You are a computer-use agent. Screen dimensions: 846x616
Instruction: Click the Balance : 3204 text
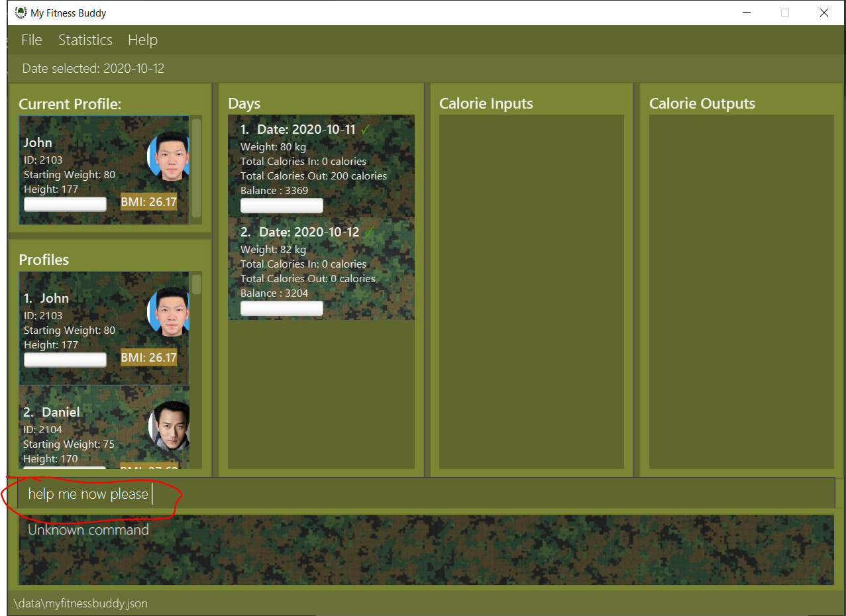coord(274,293)
